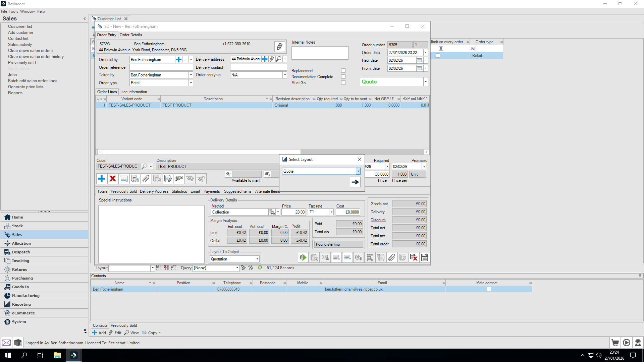644x362 pixels.
Task: Click the email envelope icon in order toolbar
Action: pos(325,257)
